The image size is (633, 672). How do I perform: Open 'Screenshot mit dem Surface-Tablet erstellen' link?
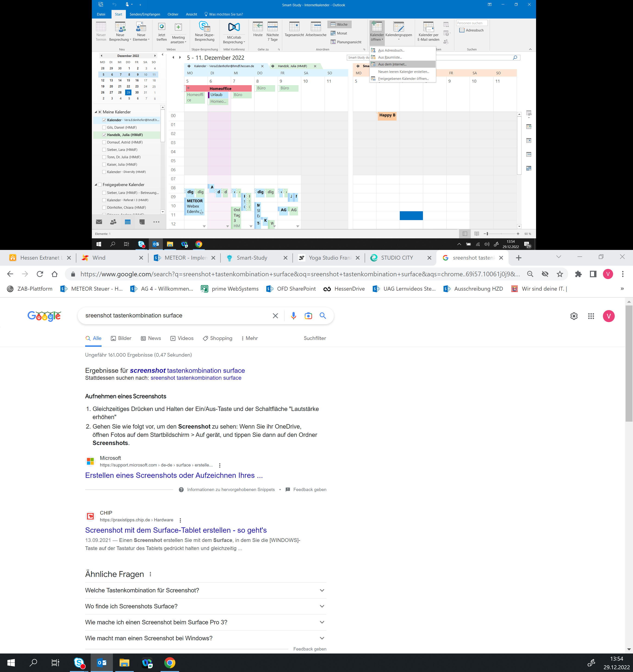point(176,530)
